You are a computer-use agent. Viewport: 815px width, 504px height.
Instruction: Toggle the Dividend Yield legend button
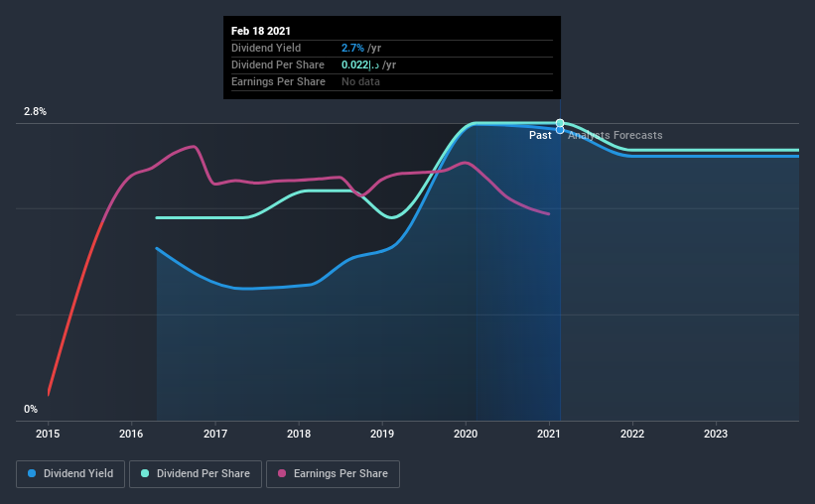(x=70, y=474)
